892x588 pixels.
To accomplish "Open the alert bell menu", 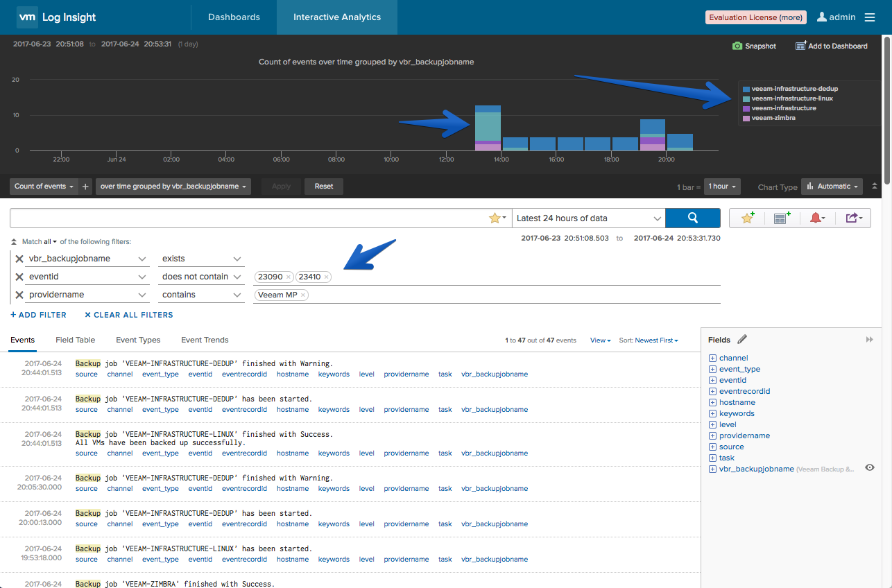I will (817, 218).
